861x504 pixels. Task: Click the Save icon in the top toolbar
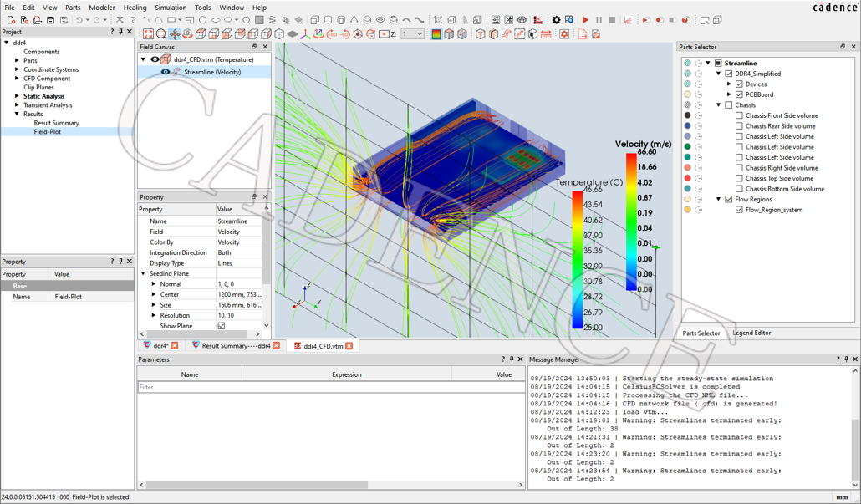click(50, 20)
